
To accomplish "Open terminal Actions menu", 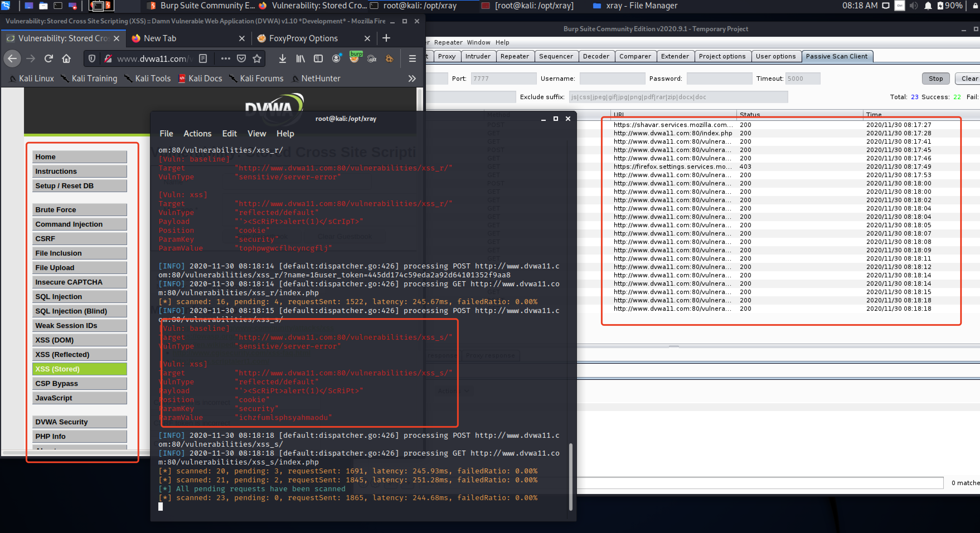I will click(197, 133).
